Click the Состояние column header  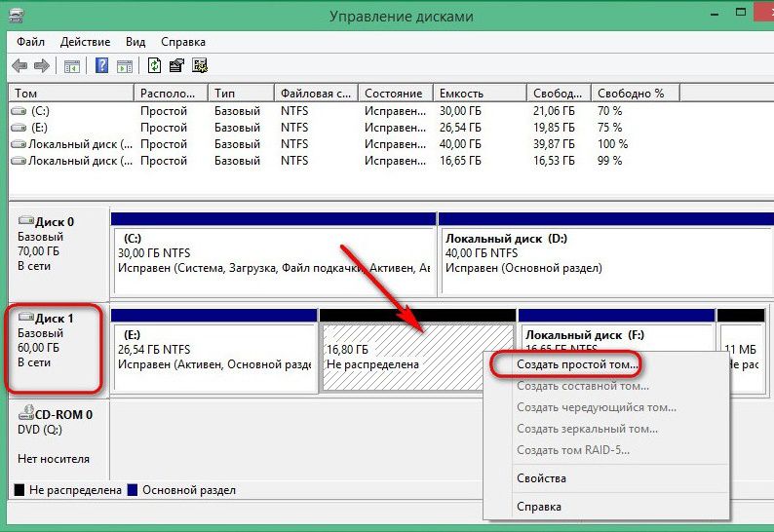click(x=395, y=93)
